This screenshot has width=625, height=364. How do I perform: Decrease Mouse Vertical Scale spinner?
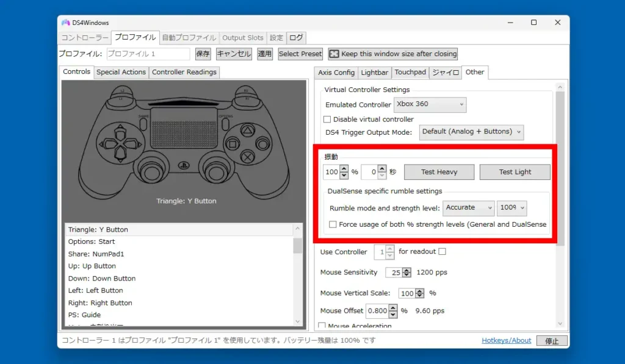click(419, 296)
